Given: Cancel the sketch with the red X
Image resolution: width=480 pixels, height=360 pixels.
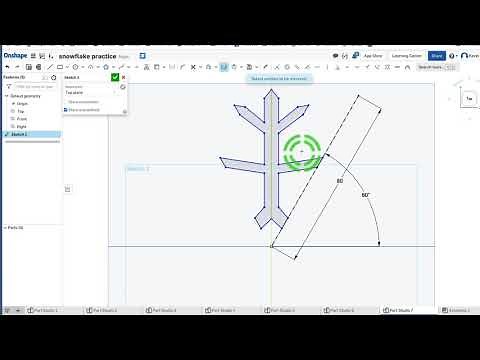Looking at the screenshot, I should 123,77.
